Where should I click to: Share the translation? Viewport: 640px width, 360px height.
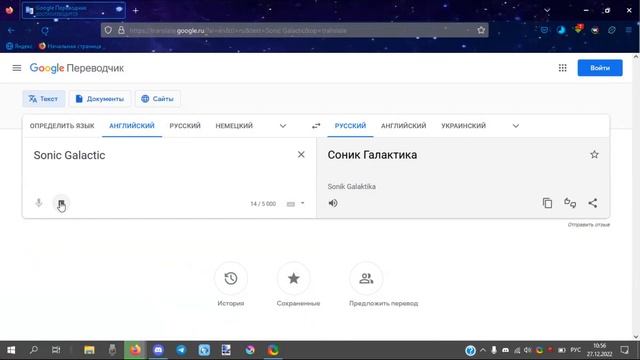593,203
